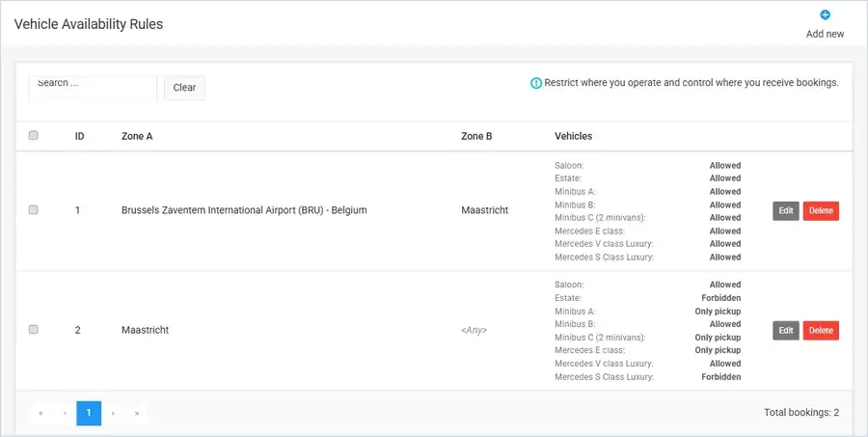Screen dimensions: 868x437
Task: Click the Add new plus icon
Action: pos(825,15)
